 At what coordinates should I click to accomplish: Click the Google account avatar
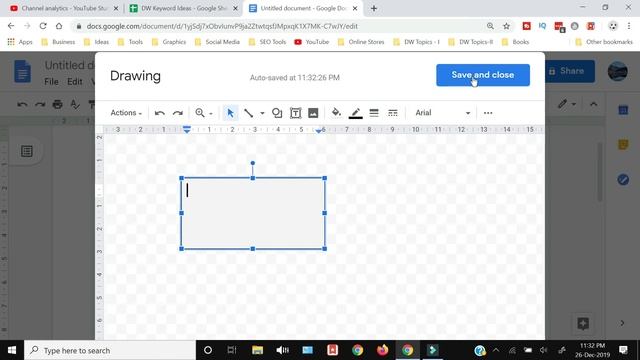(x=618, y=71)
